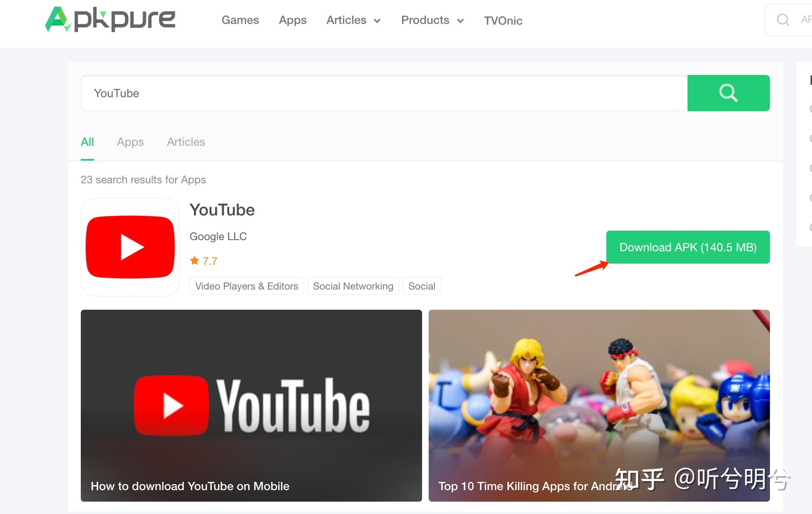
Task: Select the Social Networking tag
Action: [353, 286]
